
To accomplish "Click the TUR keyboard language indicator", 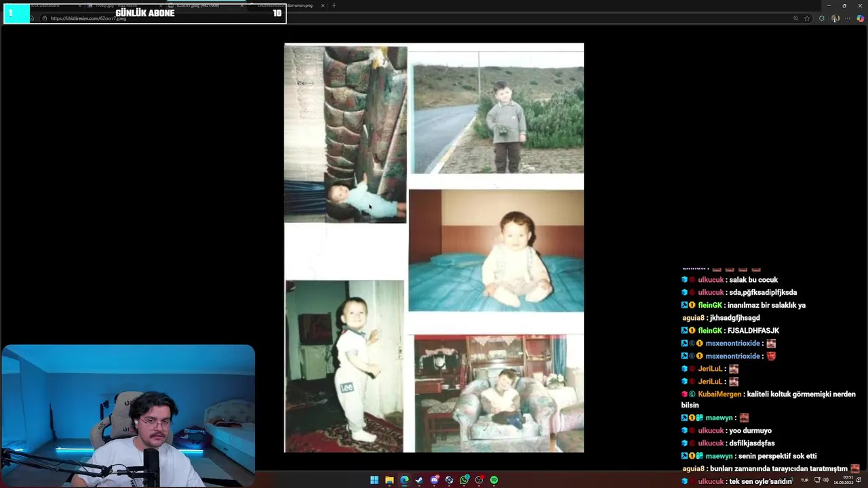I will 805,480.
